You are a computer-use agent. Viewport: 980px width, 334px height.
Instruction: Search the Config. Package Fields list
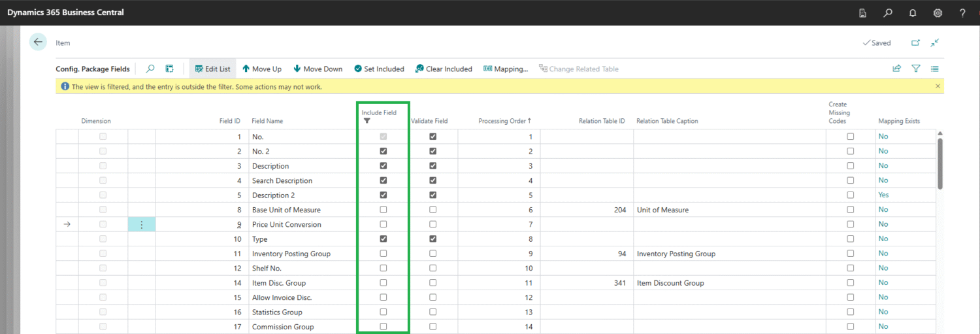pyautogui.click(x=150, y=69)
